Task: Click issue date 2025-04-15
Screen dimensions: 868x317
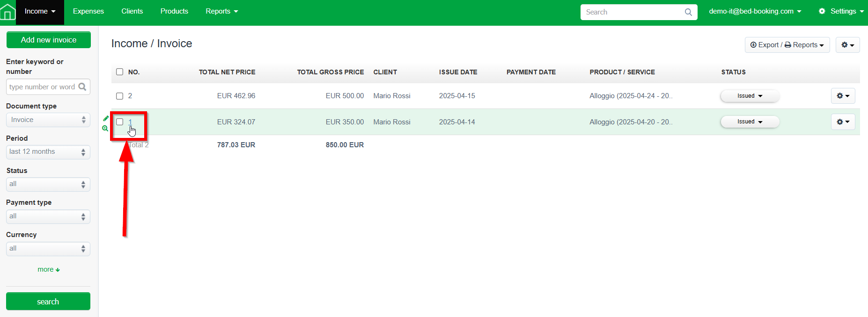Action: (457, 96)
